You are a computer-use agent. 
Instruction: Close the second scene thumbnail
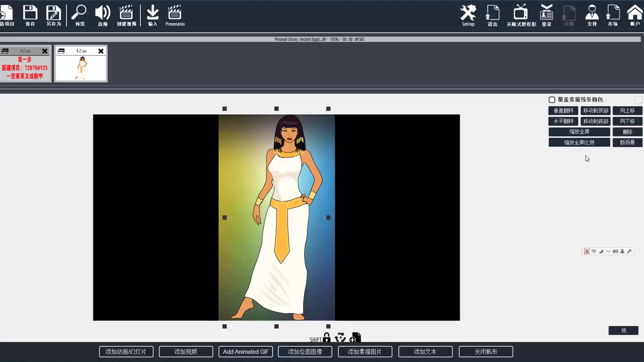pyautogui.click(x=101, y=51)
